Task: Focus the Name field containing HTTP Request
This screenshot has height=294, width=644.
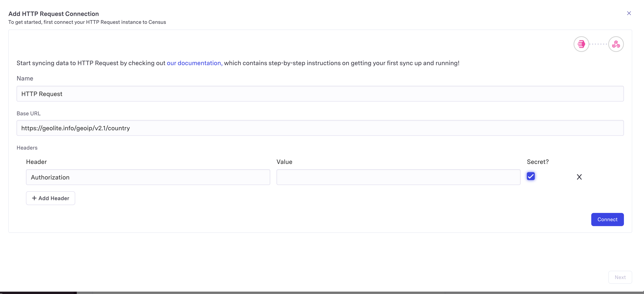Action: pyautogui.click(x=320, y=94)
